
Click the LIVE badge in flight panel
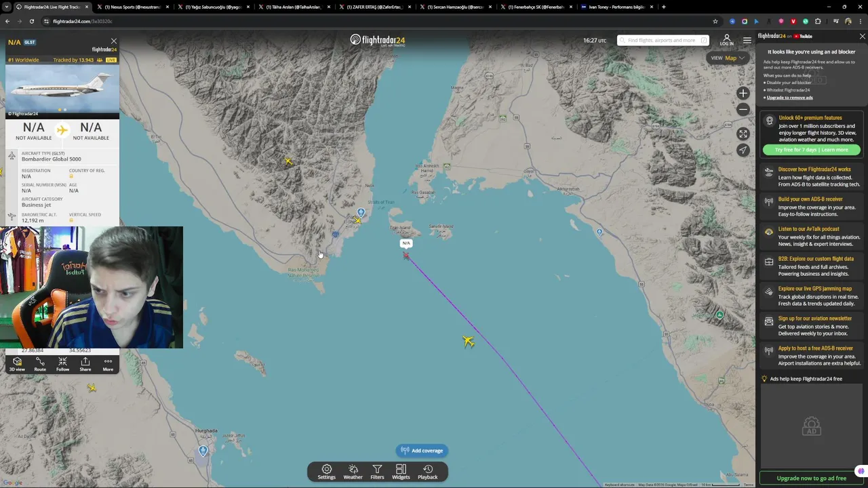[x=111, y=60]
